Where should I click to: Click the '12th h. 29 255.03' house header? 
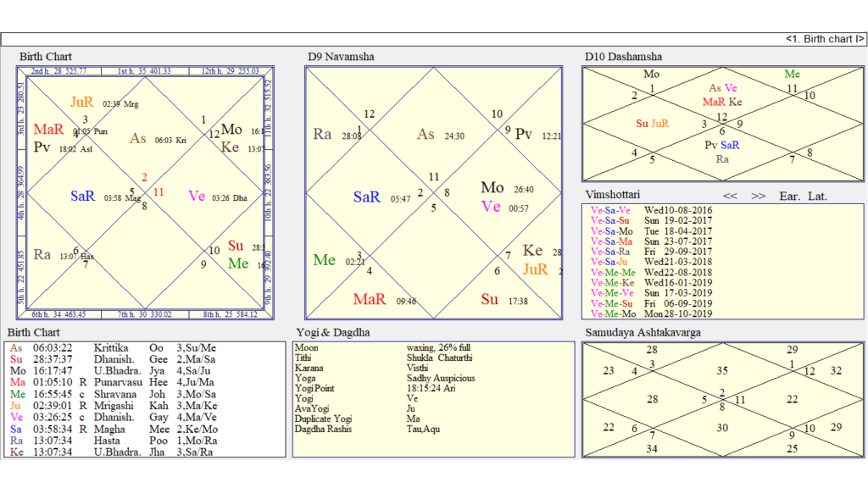tap(231, 71)
